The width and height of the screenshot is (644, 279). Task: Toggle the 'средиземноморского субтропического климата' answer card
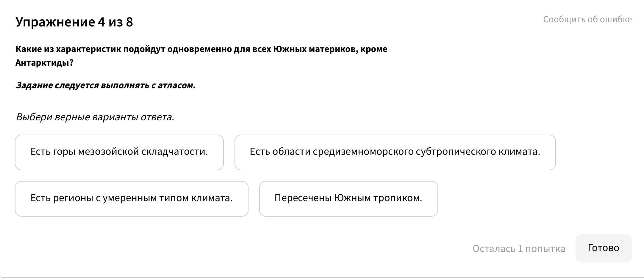coord(395,152)
